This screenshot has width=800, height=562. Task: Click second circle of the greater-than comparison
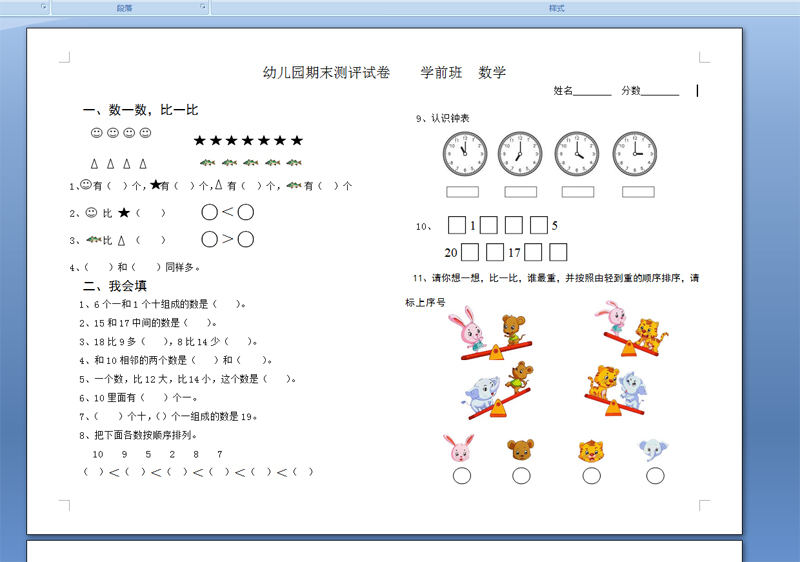pyautogui.click(x=245, y=239)
